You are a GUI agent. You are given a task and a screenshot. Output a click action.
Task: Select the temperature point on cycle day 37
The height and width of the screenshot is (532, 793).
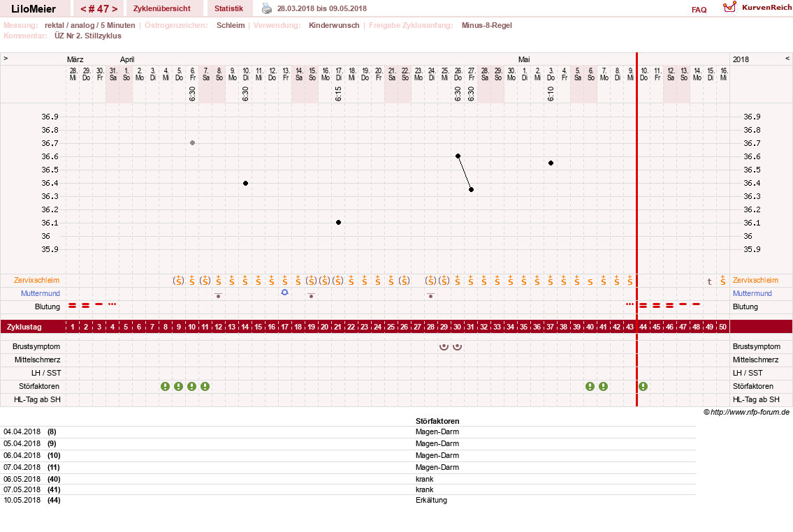point(551,163)
